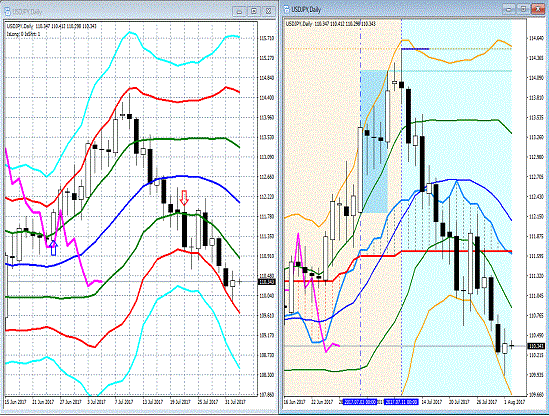Image resolution: width=549 pixels, height=416 pixels.
Task: Click the right USDJPY,Daily window chart icon
Action: (286, 9)
